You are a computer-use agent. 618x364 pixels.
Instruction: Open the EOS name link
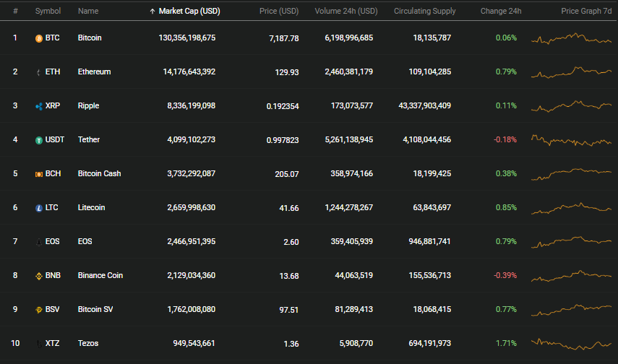point(85,241)
